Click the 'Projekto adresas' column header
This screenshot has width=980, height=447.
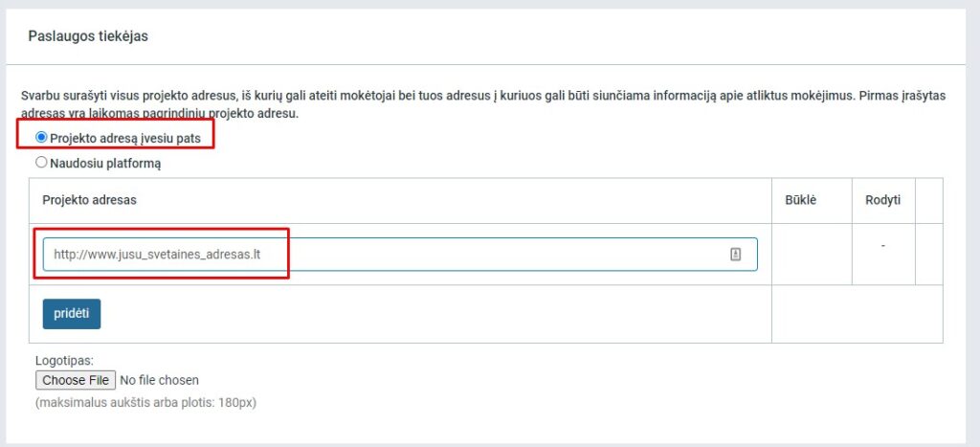[x=89, y=200]
